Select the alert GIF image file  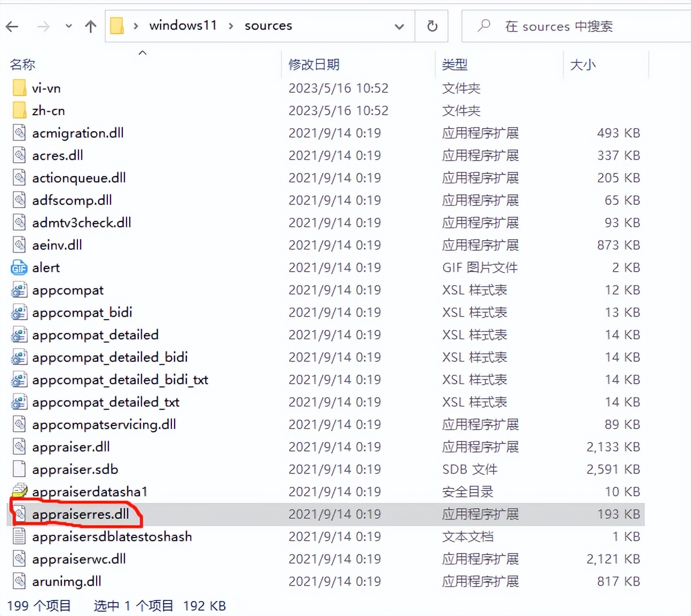(x=46, y=267)
